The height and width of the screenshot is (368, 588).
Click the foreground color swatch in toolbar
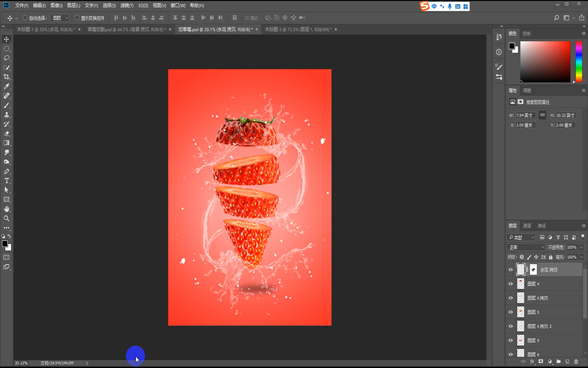click(5, 243)
